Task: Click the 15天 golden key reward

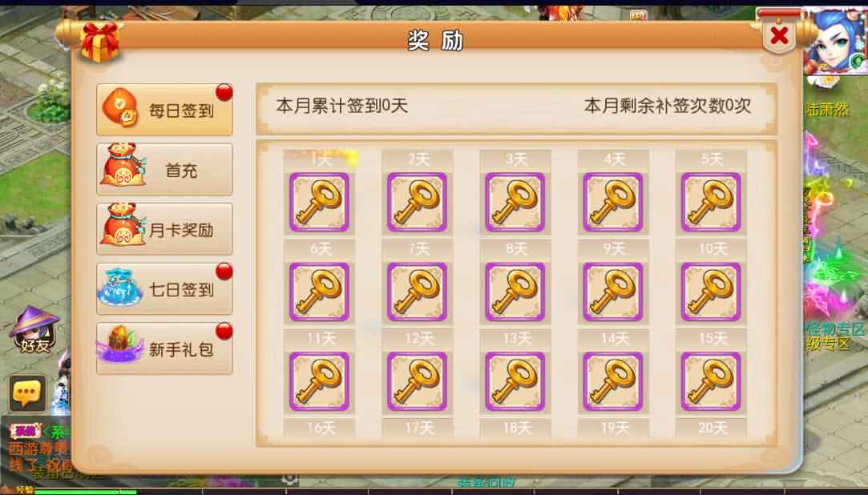Action: (711, 381)
